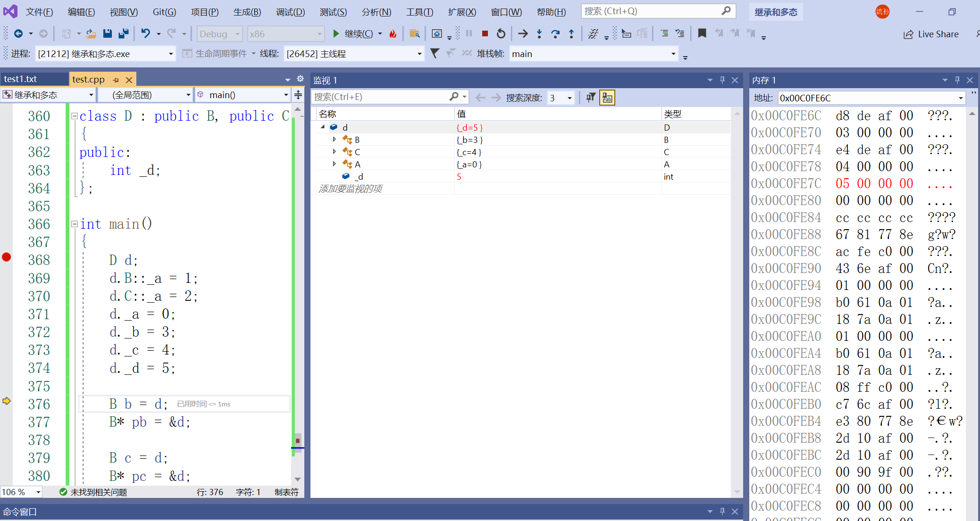Click the memory window scroll up arrow
980x521 pixels.
972,114
